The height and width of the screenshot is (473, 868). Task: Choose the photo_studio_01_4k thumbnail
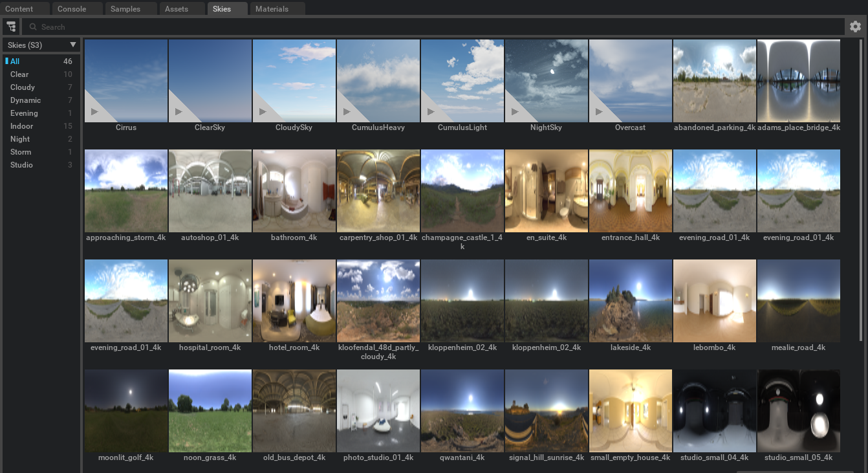[378, 411]
